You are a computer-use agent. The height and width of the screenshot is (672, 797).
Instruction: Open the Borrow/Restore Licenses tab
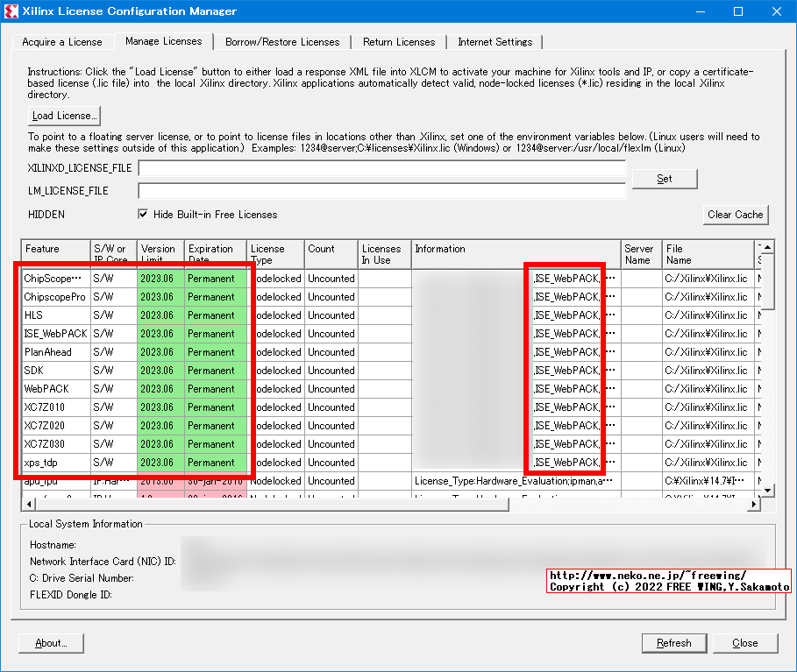point(281,42)
